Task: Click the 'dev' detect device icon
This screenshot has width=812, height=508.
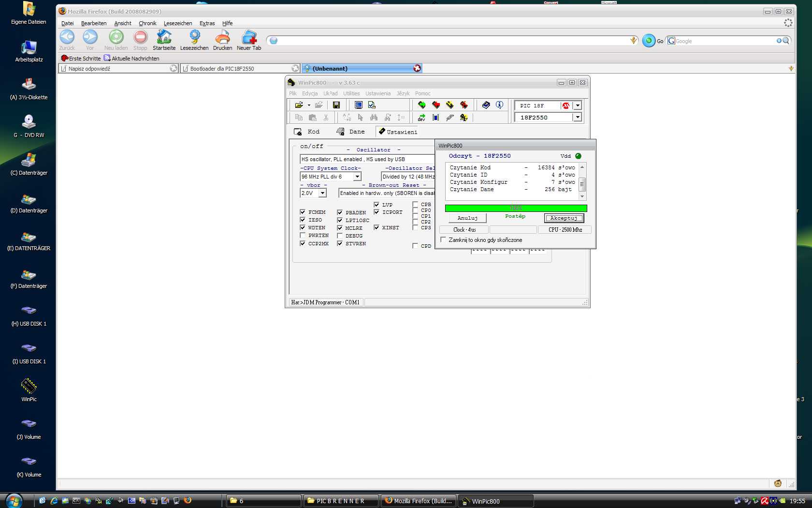Action: [421, 118]
